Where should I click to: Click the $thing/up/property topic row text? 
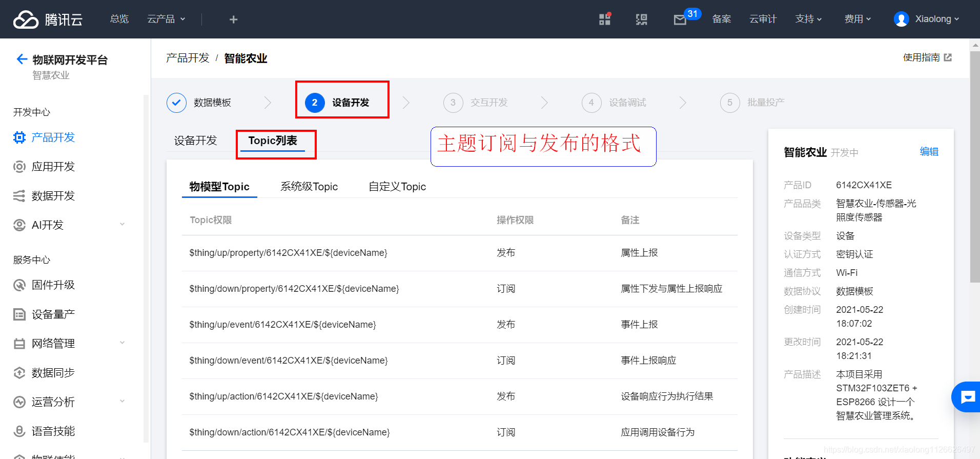tap(288, 253)
